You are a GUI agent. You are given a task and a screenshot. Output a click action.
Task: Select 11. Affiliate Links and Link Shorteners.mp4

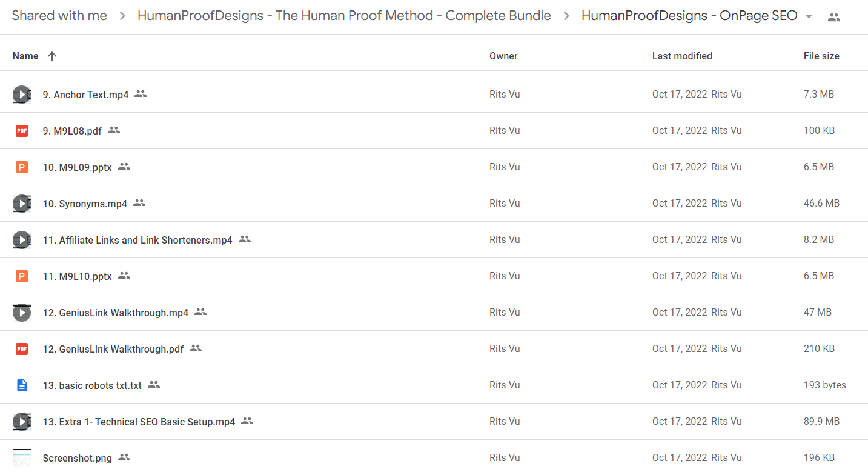(x=434, y=240)
